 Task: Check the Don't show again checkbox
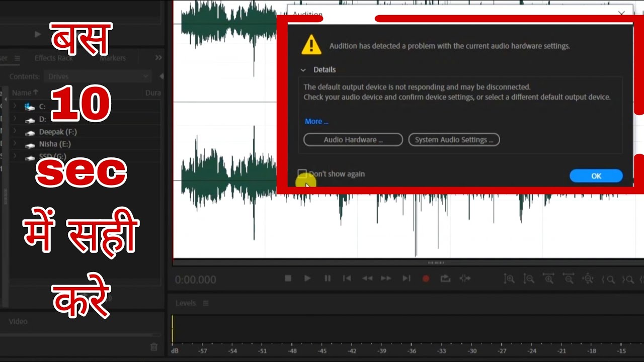302,173
